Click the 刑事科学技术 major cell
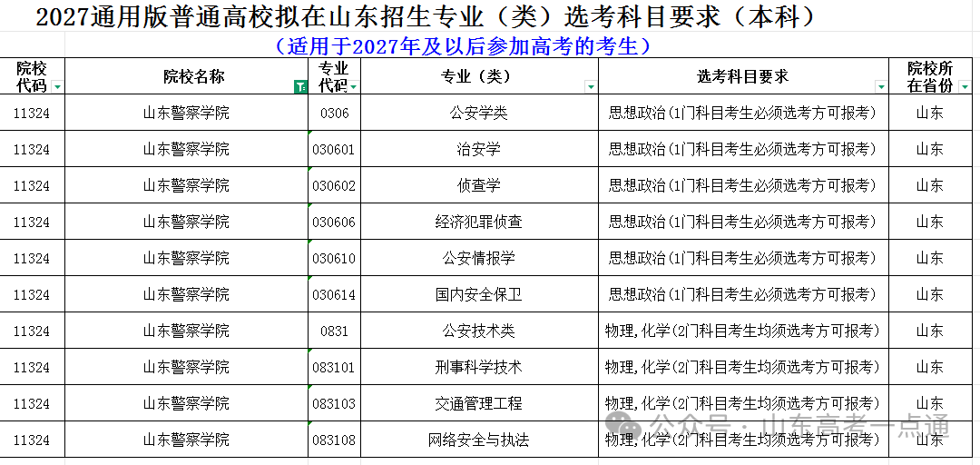 coord(479,367)
